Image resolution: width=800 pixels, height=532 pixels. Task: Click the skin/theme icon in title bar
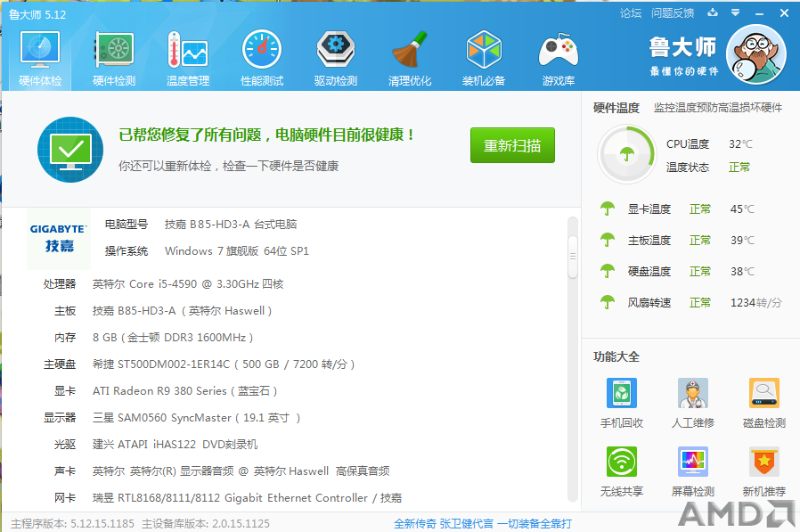(x=713, y=12)
